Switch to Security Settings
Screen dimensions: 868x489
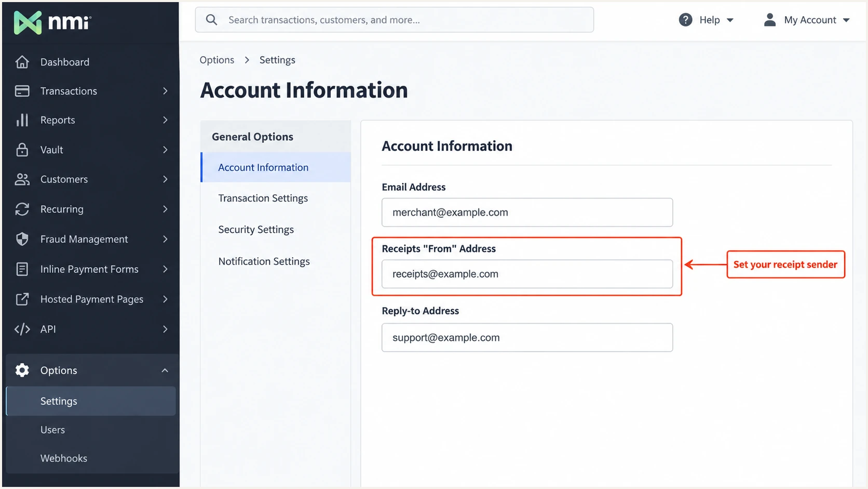tap(256, 229)
